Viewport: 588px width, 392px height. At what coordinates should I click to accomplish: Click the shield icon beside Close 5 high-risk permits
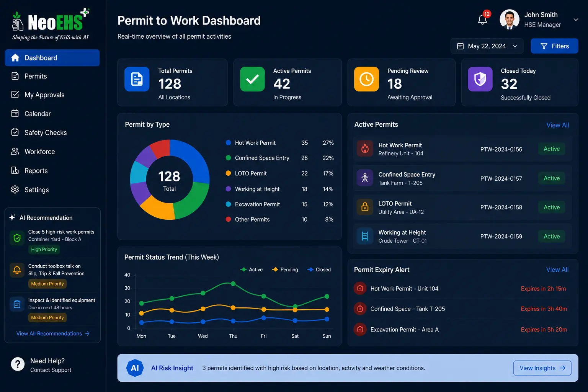(x=17, y=238)
